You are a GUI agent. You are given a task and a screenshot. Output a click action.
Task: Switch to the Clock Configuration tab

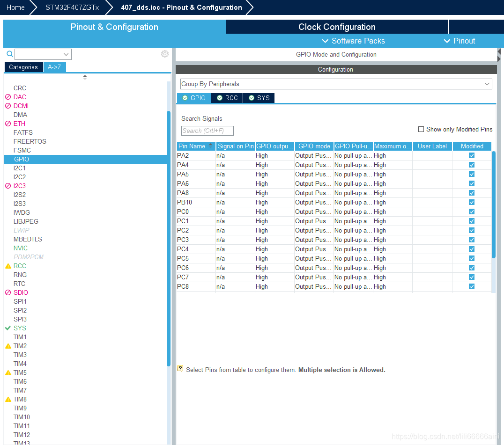(337, 27)
